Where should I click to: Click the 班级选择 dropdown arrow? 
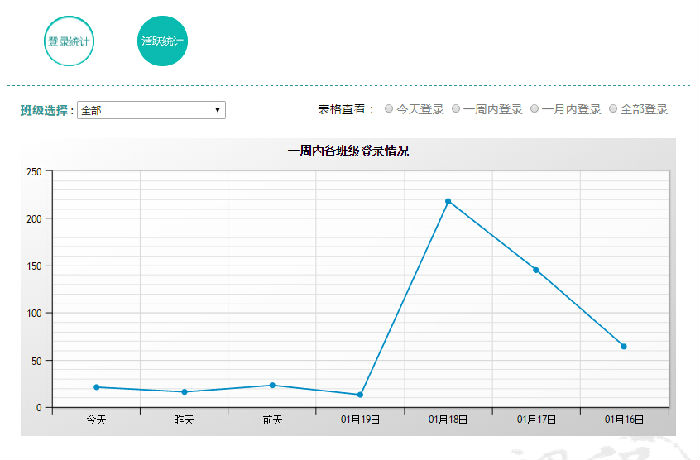(217, 110)
